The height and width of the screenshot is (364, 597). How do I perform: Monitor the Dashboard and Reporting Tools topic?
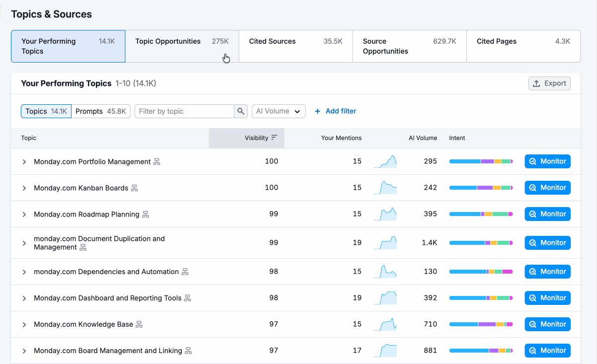[547, 298]
